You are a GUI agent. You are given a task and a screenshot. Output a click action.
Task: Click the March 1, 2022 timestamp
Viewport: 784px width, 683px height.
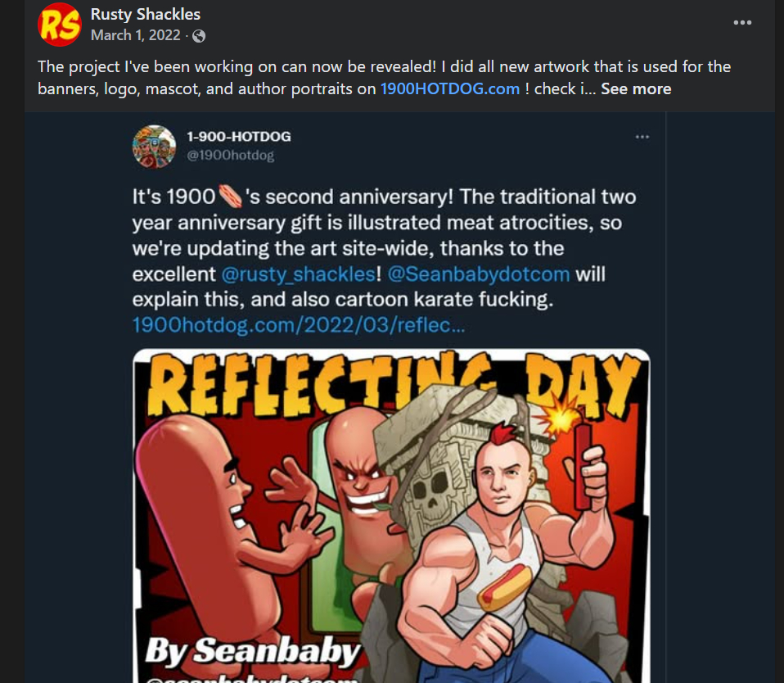(136, 36)
